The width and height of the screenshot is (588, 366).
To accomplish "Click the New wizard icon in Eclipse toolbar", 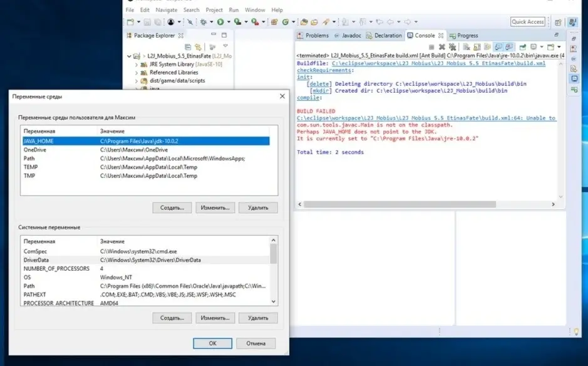I will click(130, 22).
